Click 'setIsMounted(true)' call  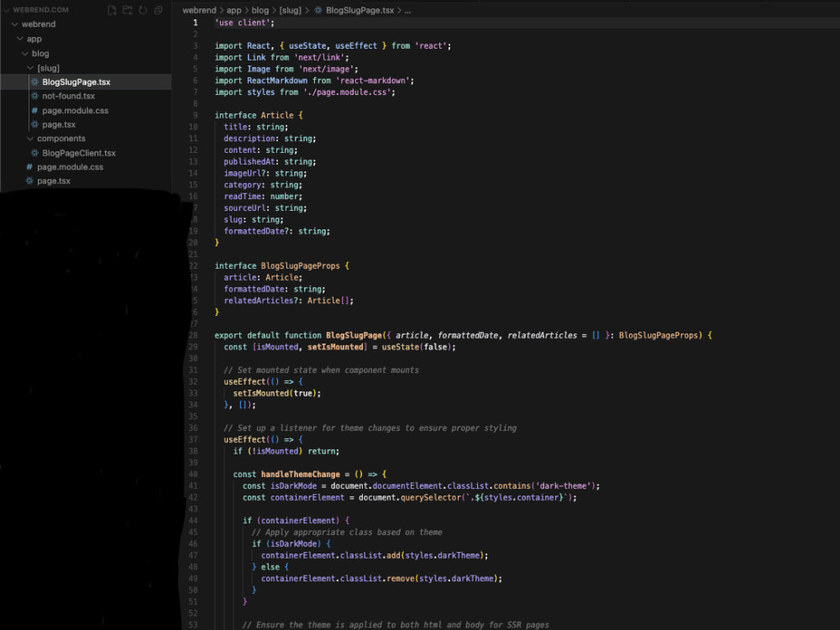pos(276,393)
